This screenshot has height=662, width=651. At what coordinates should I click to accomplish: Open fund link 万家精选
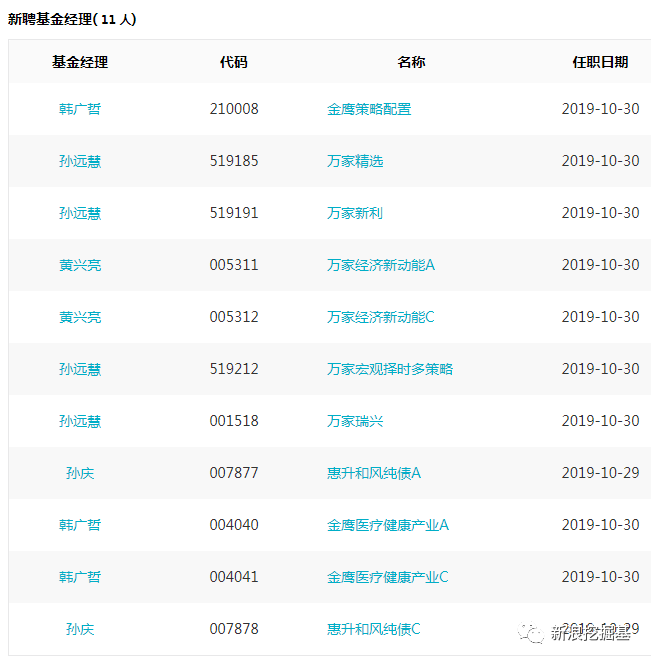(x=355, y=161)
